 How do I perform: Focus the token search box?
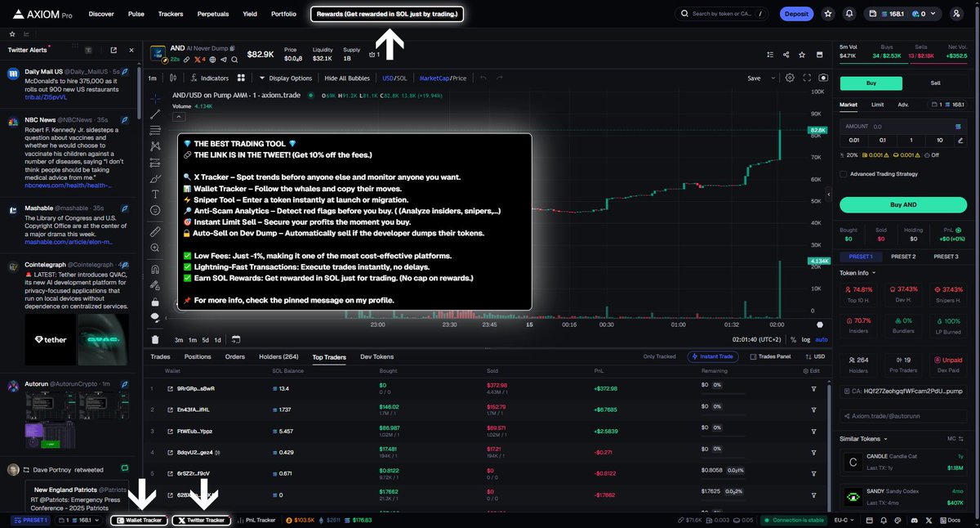pos(722,14)
